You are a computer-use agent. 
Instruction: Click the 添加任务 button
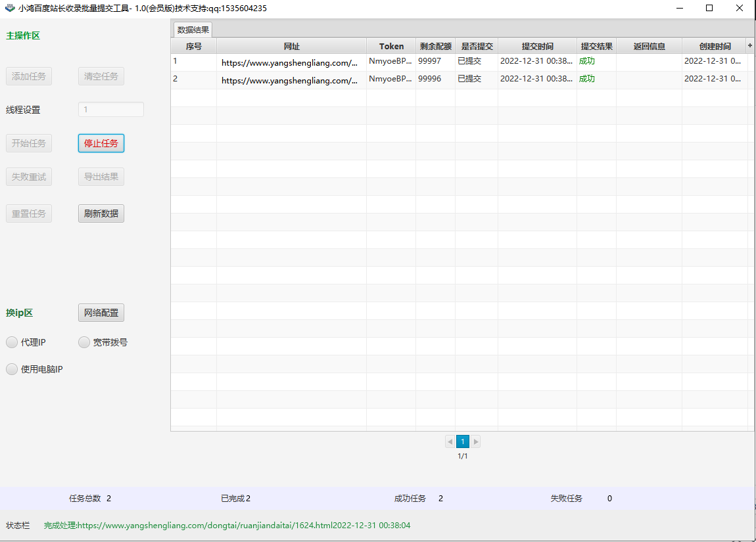tap(29, 76)
